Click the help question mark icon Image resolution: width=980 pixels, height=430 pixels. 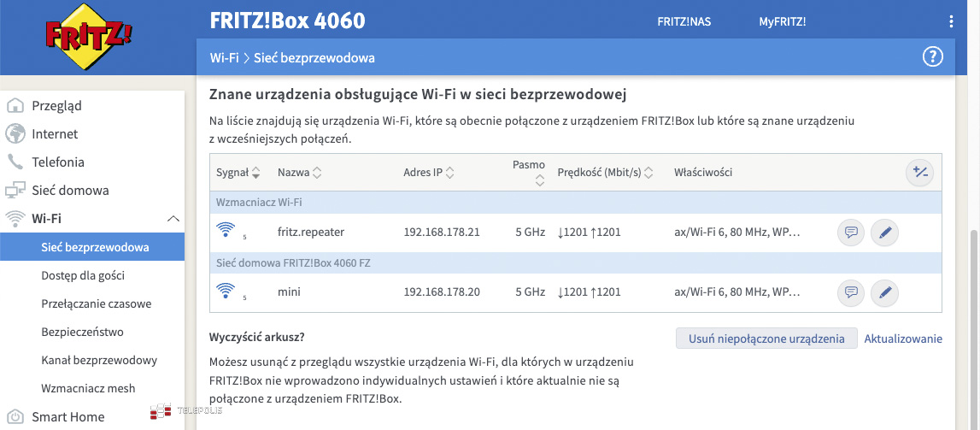[932, 57]
